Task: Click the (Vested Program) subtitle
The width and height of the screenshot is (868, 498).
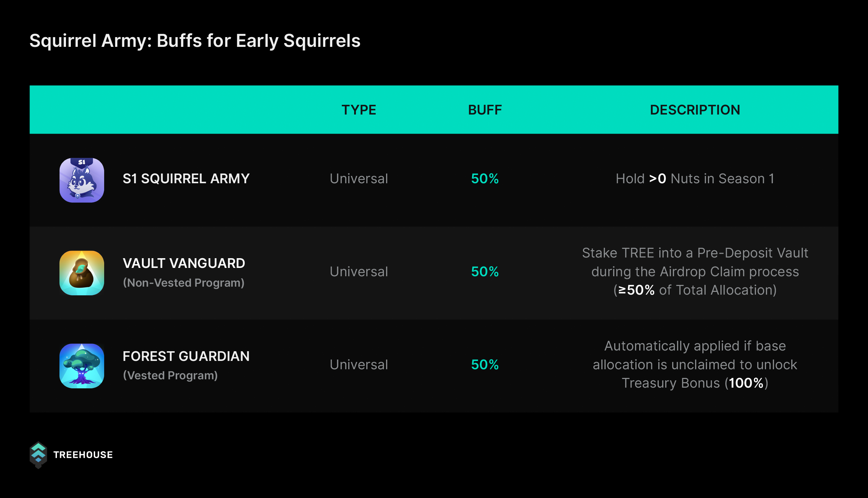Action: click(170, 375)
